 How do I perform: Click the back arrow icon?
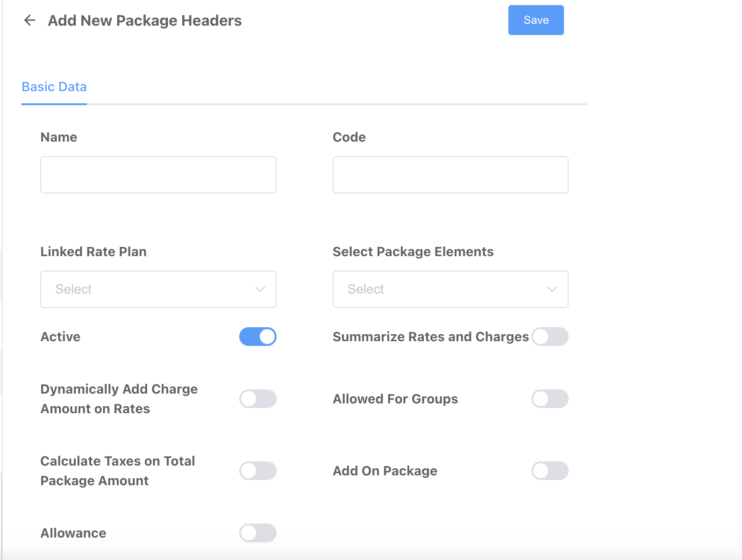coord(30,20)
